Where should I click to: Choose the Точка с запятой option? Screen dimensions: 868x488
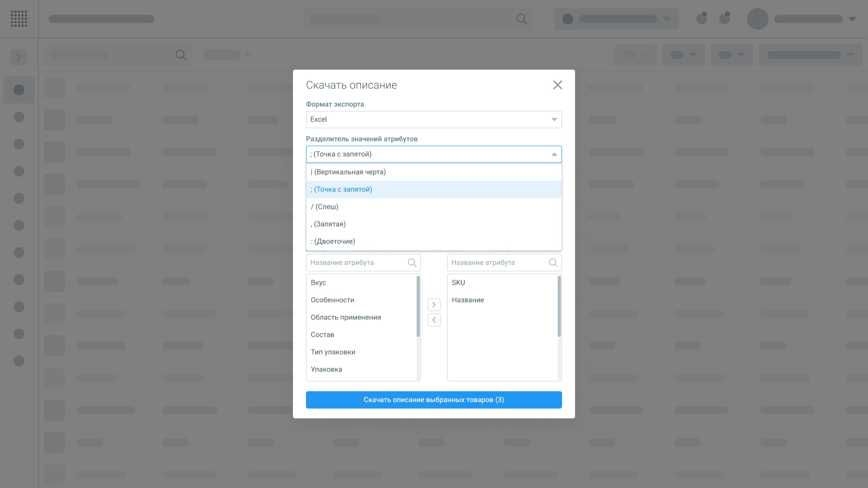pos(342,190)
